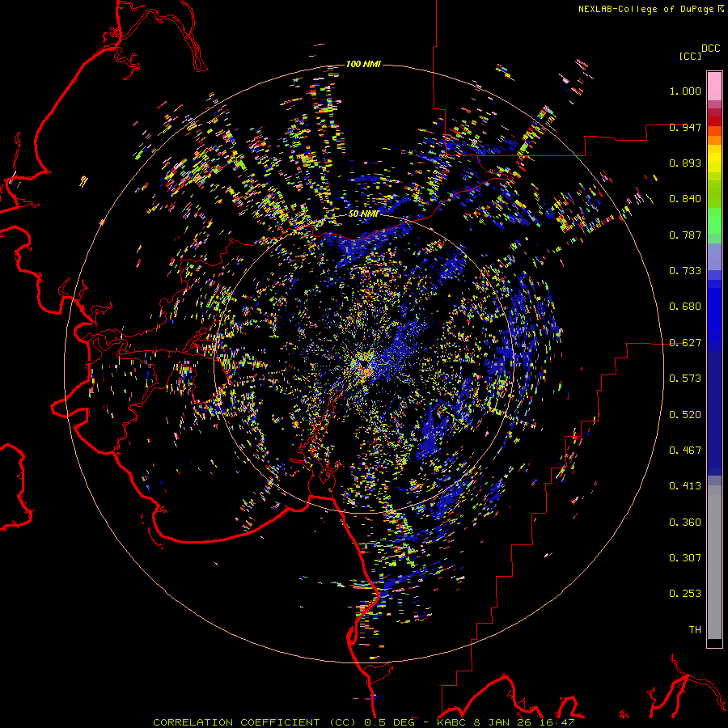Select the 0.893 scale value
This screenshot has width=728, height=728.
(685, 163)
